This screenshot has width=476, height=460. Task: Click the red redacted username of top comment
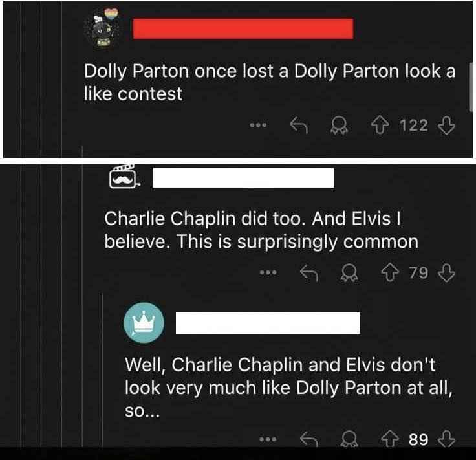pyautogui.click(x=243, y=29)
